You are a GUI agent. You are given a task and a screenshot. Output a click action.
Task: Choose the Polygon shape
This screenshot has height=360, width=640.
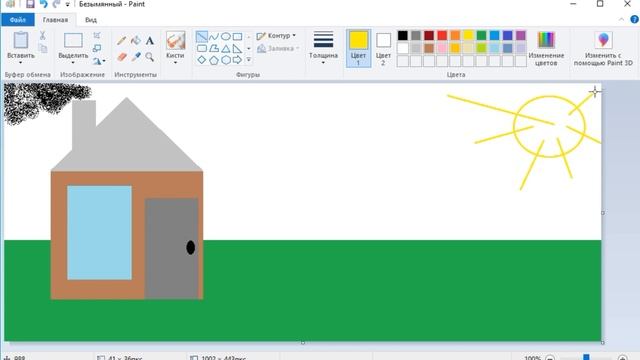pos(213,49)
